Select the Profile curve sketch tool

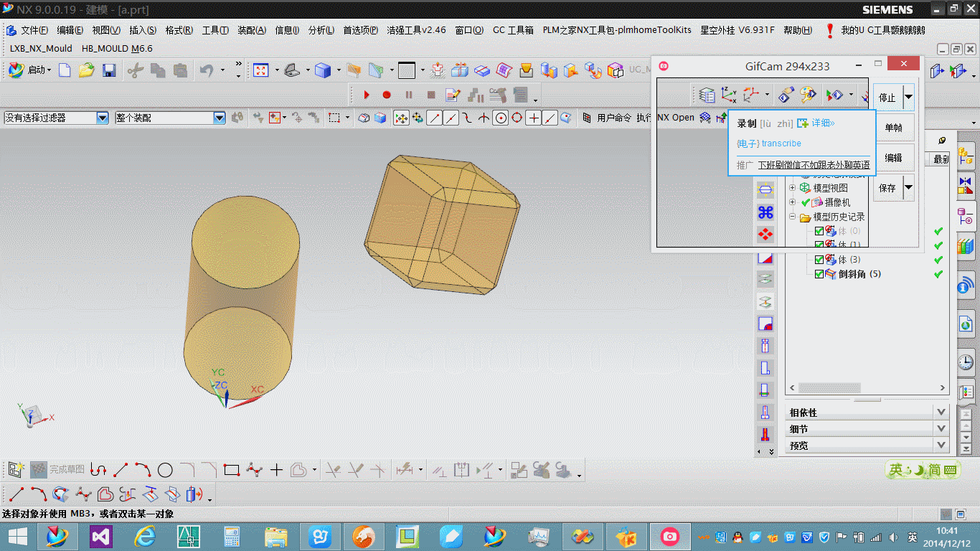click(x=98, y=470)
